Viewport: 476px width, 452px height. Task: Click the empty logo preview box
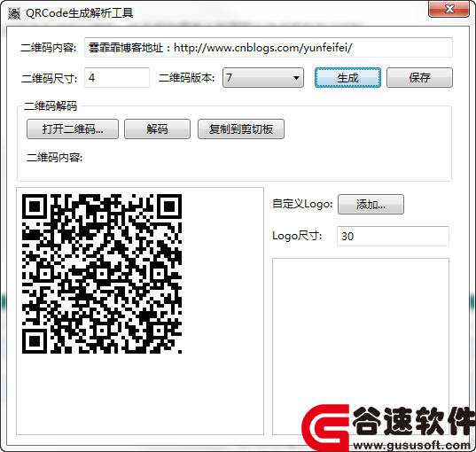[361, 347]
